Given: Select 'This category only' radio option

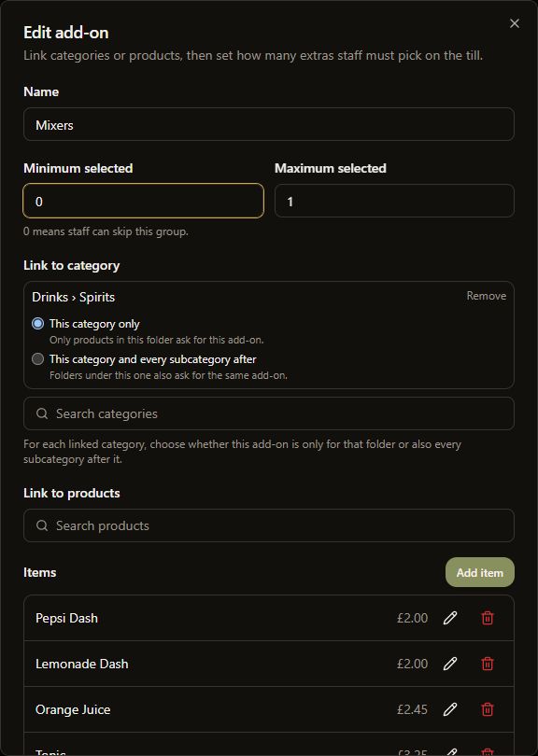Looking at the screenshot, I should tap(37, 324).
